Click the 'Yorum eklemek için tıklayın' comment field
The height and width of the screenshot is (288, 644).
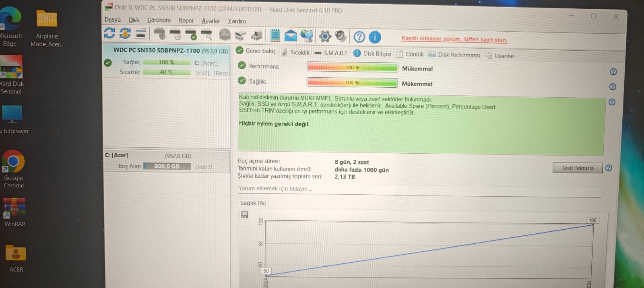[419, 189]
